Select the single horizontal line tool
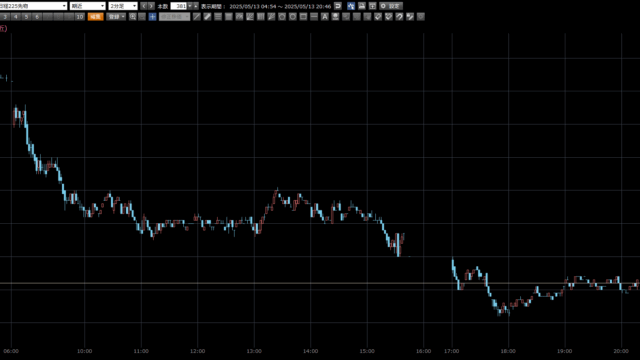 [x=313, y=17]
